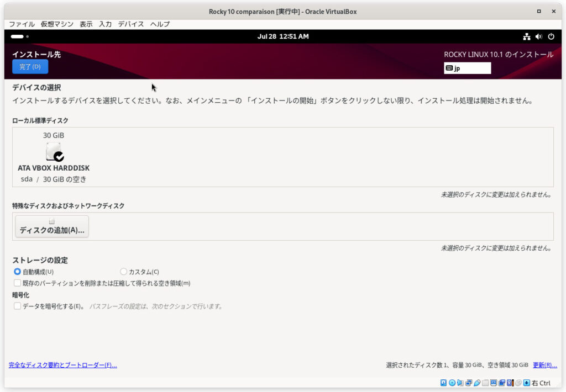Image resolution: width=566 pixels, height=392 pixels.
Task: Maximize the VirtualBox window
Action: point(538,12)
